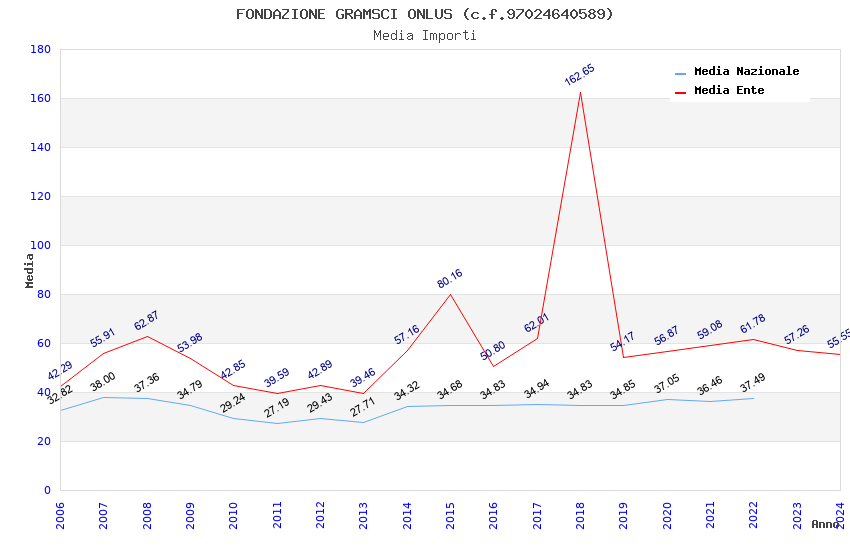The height and width of the screenshot is (550, 850).
Task: Click the 57.16 data label
Action: tap(407, 334)
